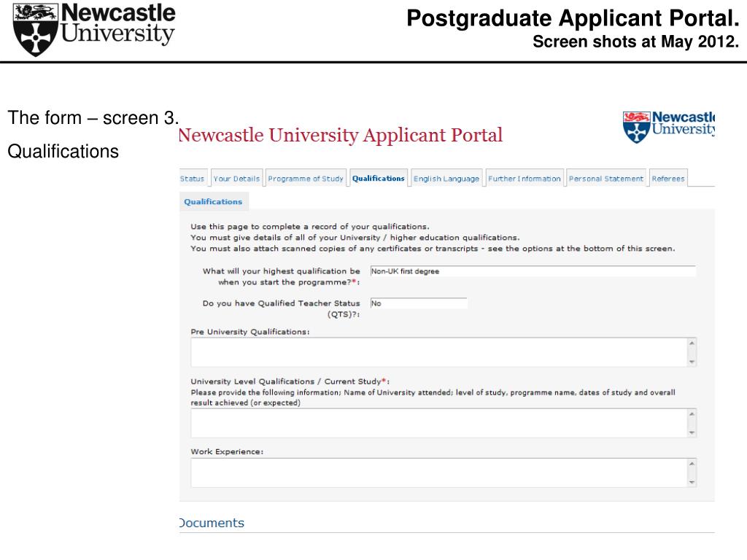
Task: Open the highest qualification dropdown showing Non-UK first degree
Action: click(533, 271)
